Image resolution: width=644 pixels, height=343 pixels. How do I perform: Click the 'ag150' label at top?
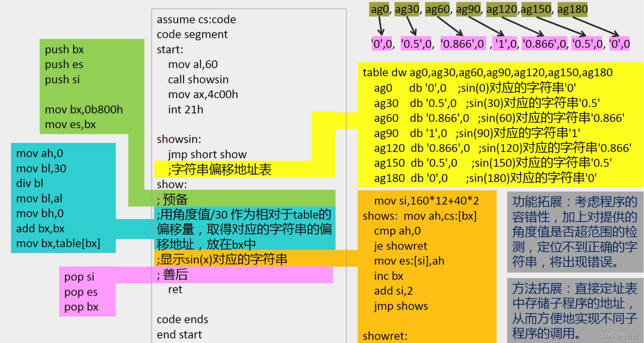pyautogui.click(x=536, y=9)
